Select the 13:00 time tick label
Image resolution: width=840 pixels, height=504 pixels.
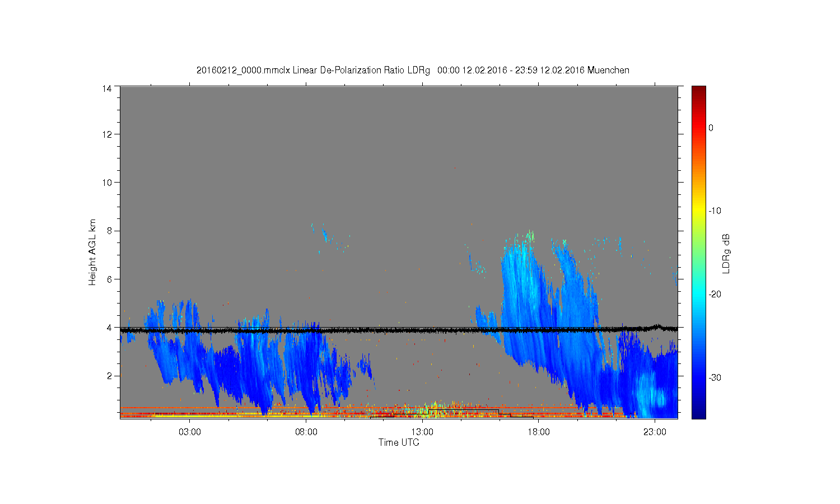[x=422, y=432]
